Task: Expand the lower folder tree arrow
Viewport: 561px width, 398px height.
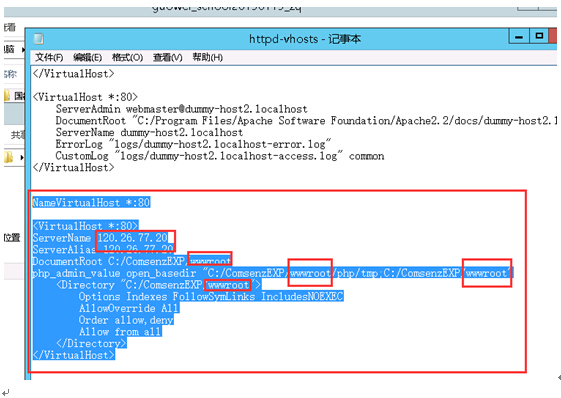Action: (x=22, y=157)
